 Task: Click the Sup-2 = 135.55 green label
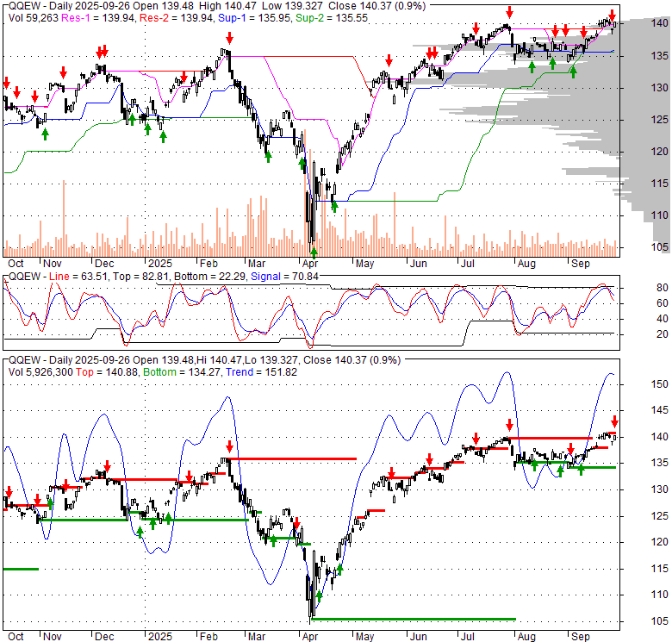click(333, 17)
